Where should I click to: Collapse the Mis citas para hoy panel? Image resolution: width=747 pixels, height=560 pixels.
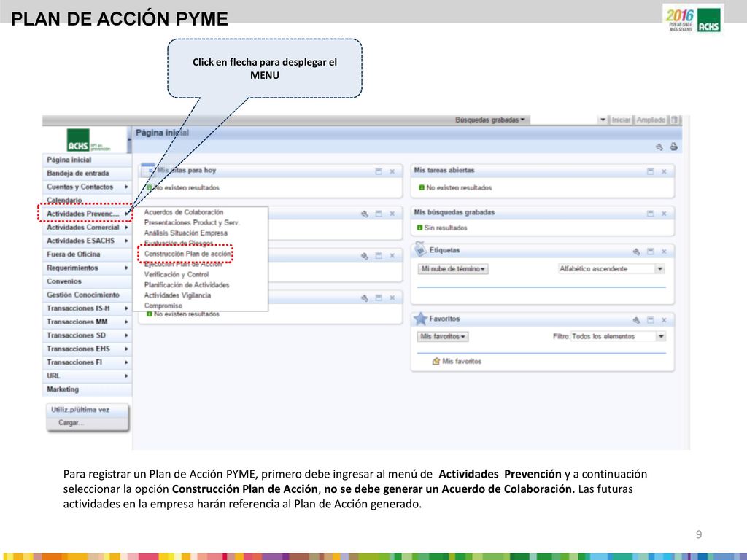coord(379,171)
